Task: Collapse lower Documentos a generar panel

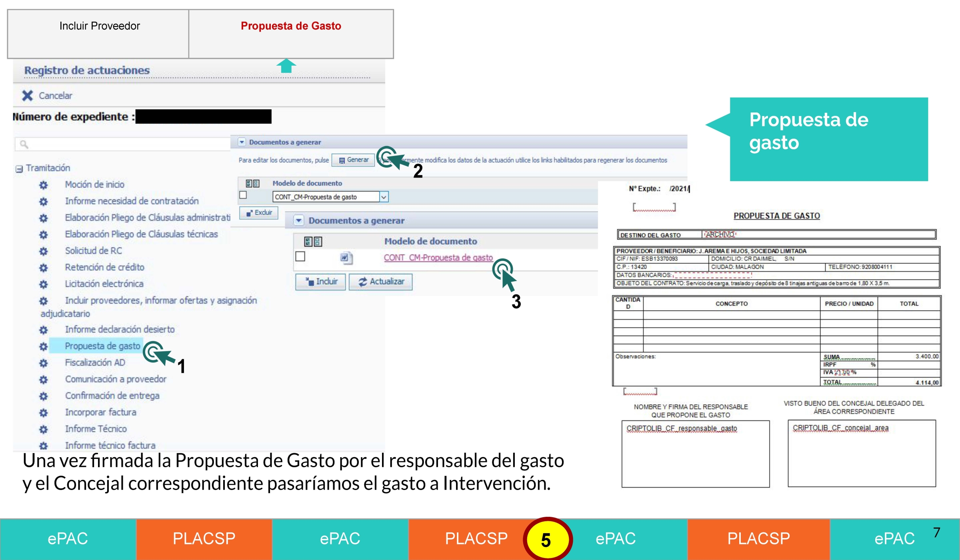Action: [298, 220]
